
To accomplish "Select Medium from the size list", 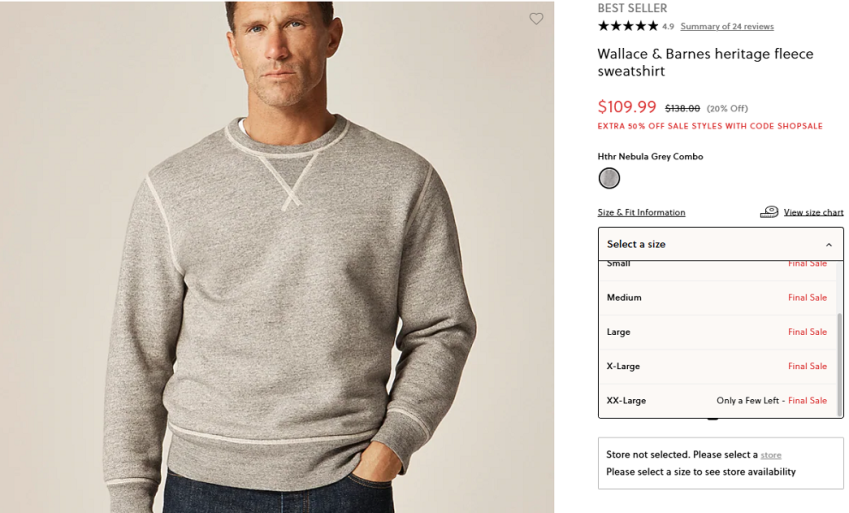I will click(624, 297).
